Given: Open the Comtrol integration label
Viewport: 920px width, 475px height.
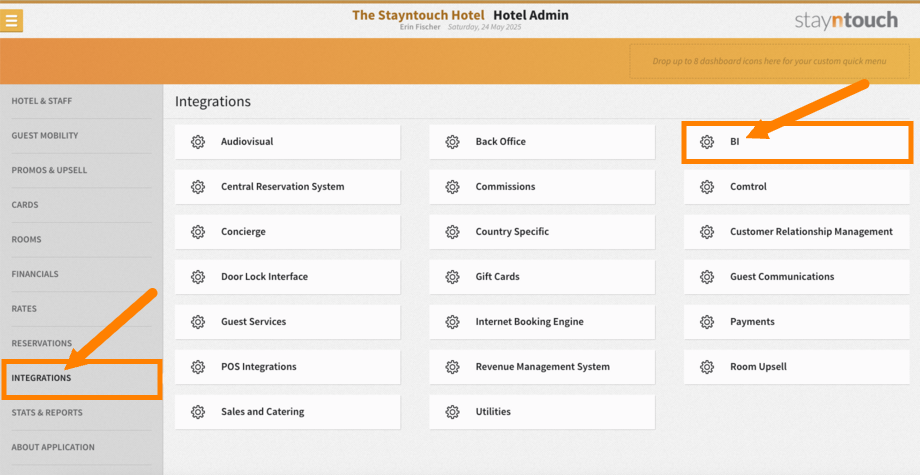Looking at the screenshot, I should click(x=748, y=186).
